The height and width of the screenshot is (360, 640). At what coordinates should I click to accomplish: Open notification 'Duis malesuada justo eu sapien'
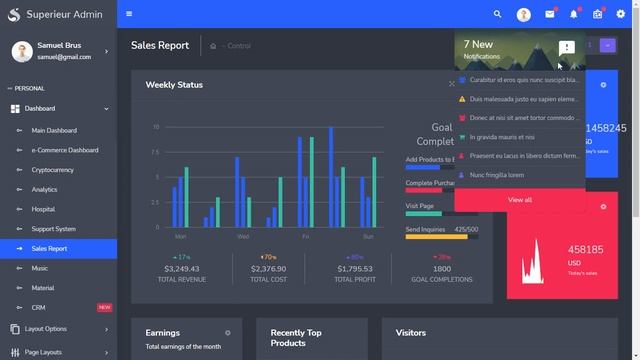(x=520, y=99)
